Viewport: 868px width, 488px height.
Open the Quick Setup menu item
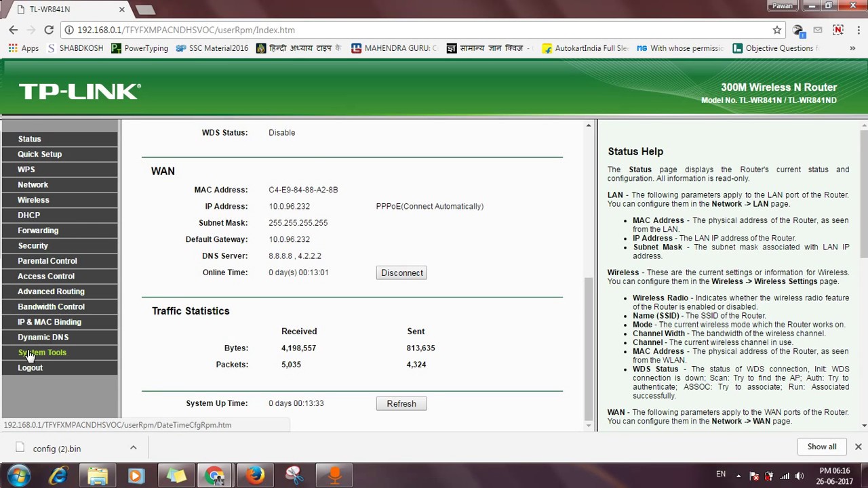(60, 154)
